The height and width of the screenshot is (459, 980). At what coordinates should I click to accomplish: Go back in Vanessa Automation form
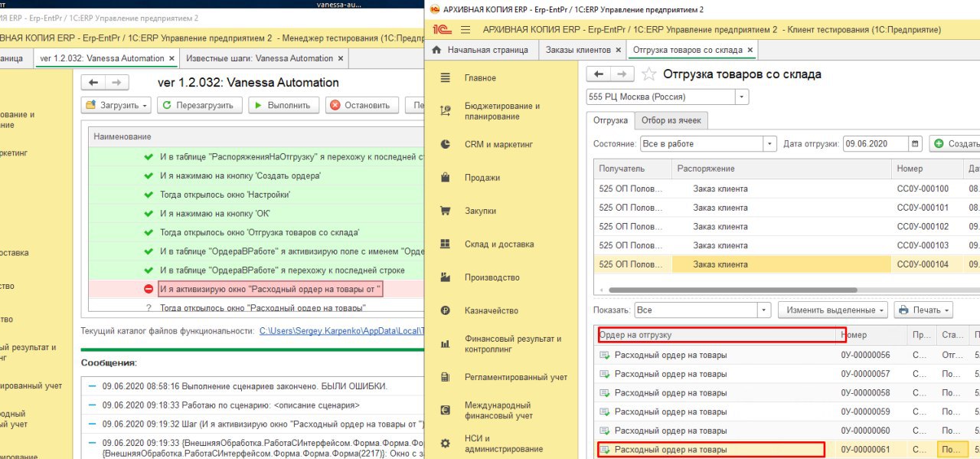click(x=93, y=82)
